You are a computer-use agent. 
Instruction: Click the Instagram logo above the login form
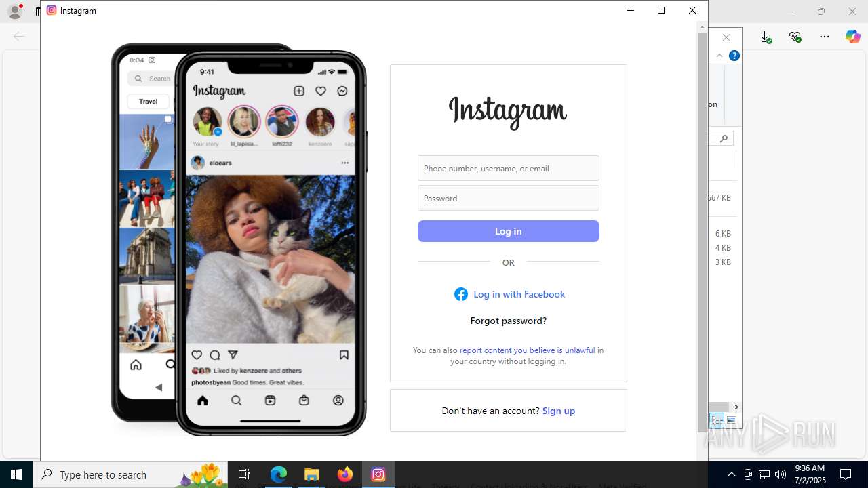click(508, 113)
